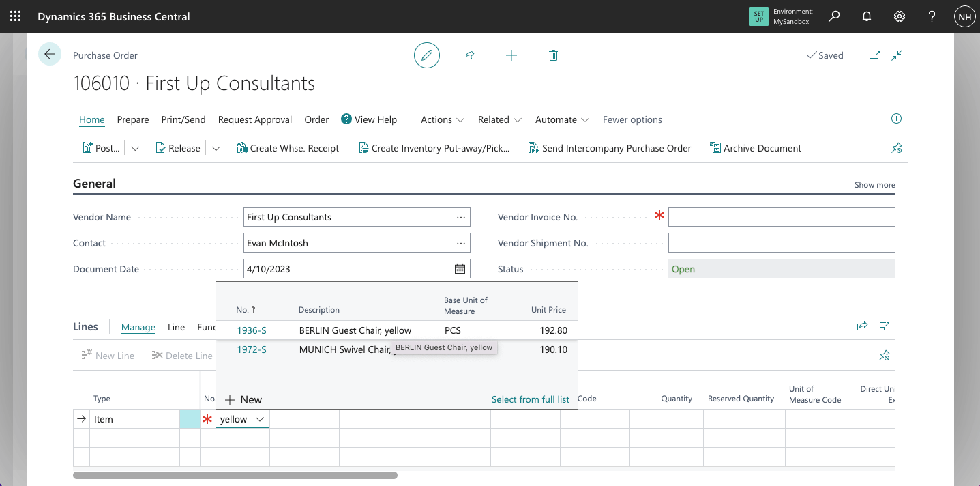Expand the Actions menu
The height and width of the screenshot is (486, 980).
click(x=443, y=119)
